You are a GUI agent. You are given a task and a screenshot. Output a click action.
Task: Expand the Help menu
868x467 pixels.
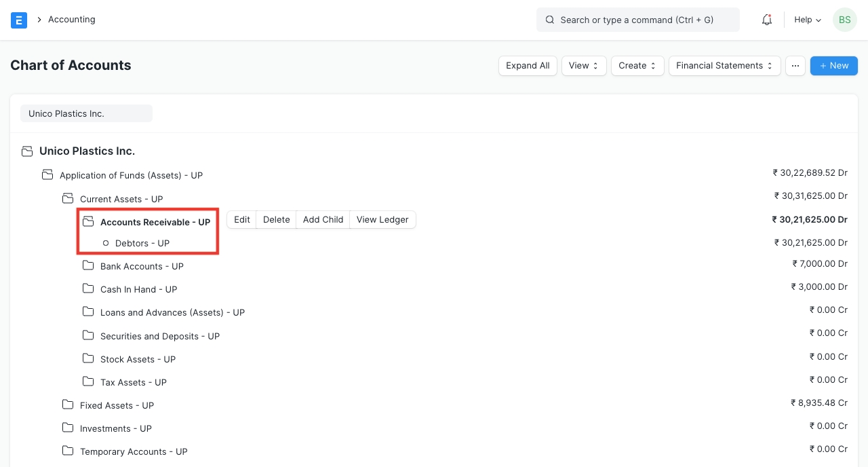tap(807, 20)
